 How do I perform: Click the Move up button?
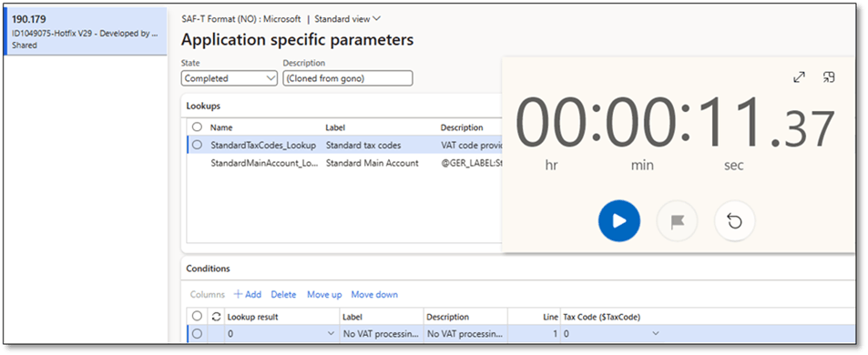pos(324,295)
